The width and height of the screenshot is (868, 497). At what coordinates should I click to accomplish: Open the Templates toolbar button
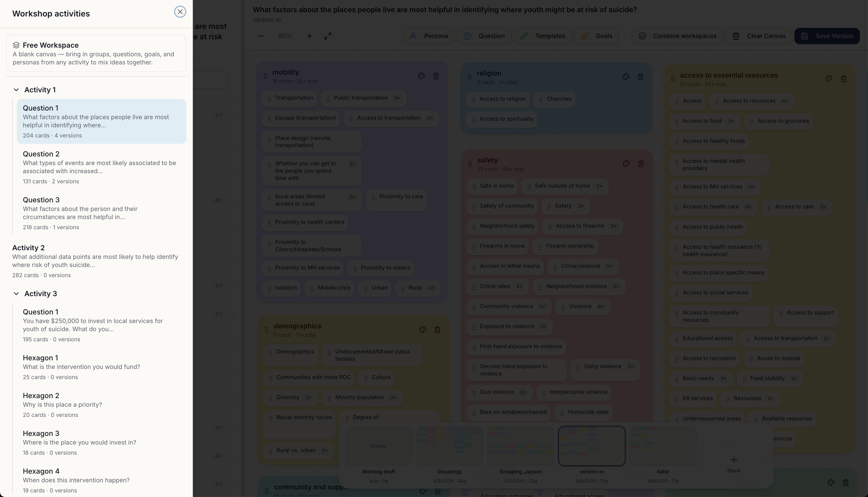543,36
